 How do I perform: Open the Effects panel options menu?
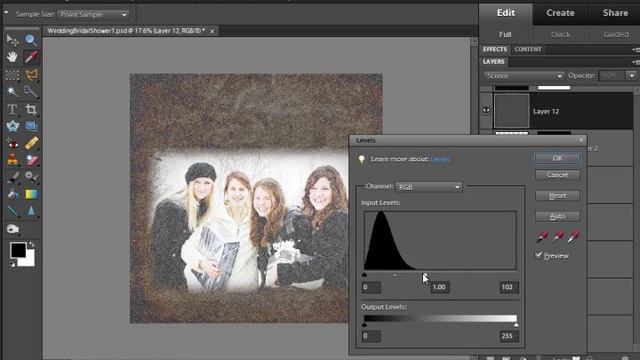(x=636, y=50)
